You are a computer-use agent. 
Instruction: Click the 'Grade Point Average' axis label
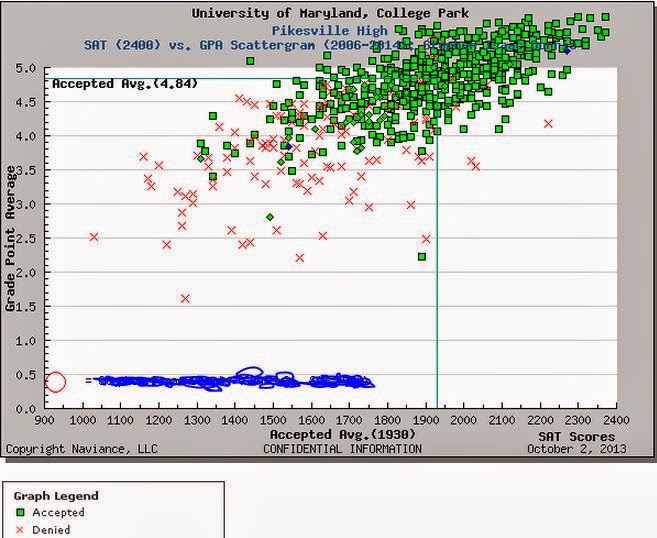tap(10, 238)
